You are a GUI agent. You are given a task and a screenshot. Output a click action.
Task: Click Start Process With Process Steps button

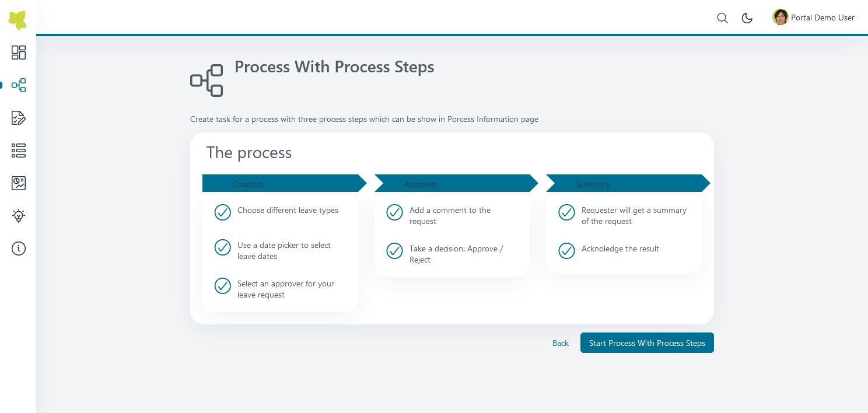click(647, 343)
